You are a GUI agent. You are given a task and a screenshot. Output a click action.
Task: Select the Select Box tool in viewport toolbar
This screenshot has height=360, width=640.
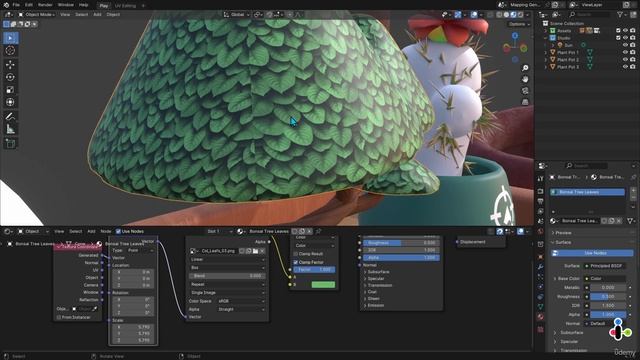(10, 38)
